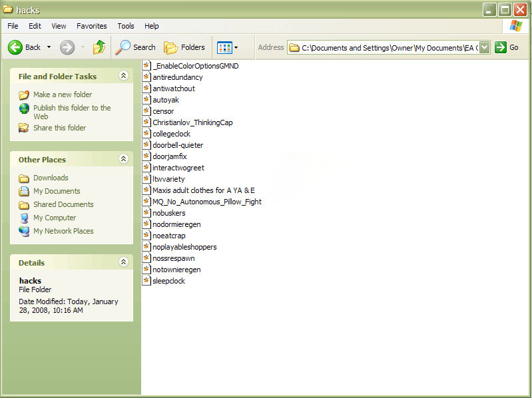
Task: Collapse the Other Places panel
Action: coord(123,159)
